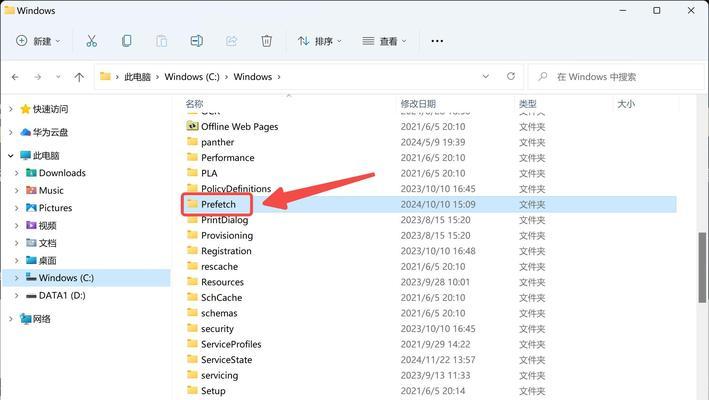Expand the 快速访问 tree node
The width and height of the screenshot is (709, 400).
pyautogui.click(x=11, y=109)
